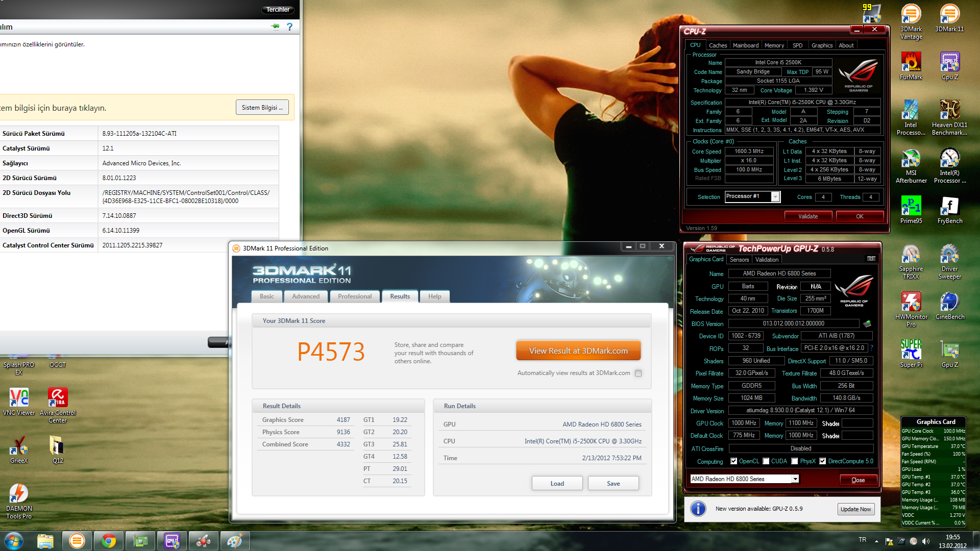This screenshot has width=980, height=551.
Task: Toggle OpenCL checkbox in GPU-Z
Action: pyautogui.click(x=733, y=461)
